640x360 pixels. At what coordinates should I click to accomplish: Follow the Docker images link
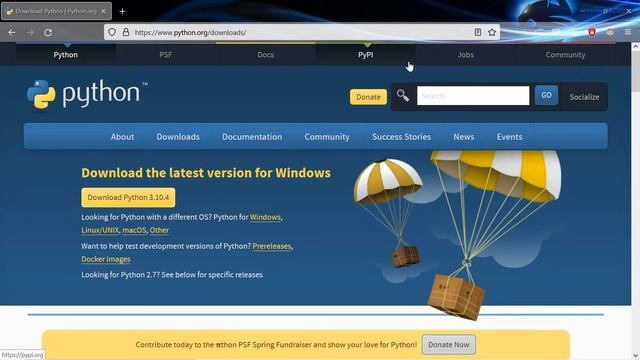(x=106, y=259)
